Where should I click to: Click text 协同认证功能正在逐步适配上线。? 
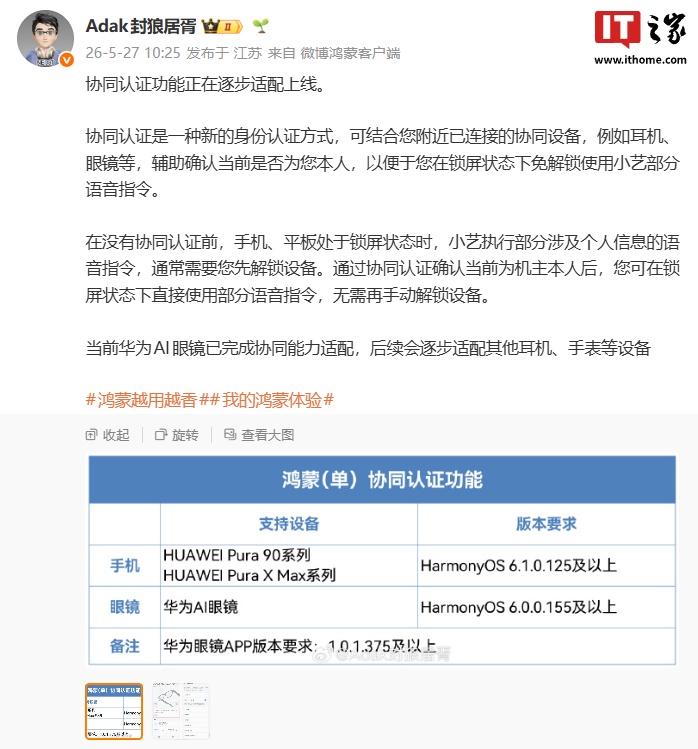click(205, 84)
